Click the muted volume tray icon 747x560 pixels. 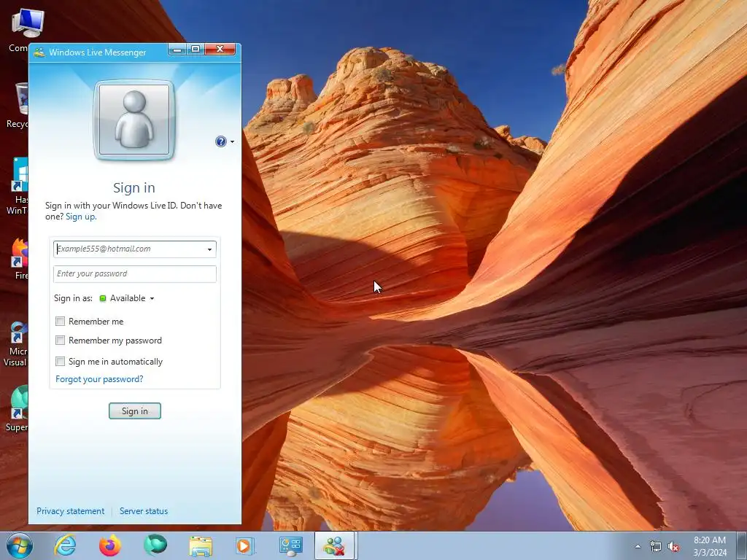tap(673, 547)
